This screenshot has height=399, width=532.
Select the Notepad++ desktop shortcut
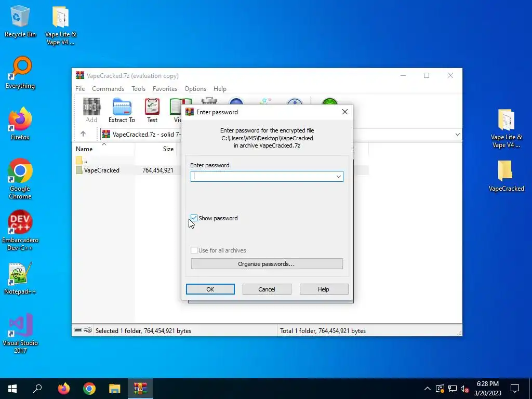pyautogui.click(x=20, y=278)
